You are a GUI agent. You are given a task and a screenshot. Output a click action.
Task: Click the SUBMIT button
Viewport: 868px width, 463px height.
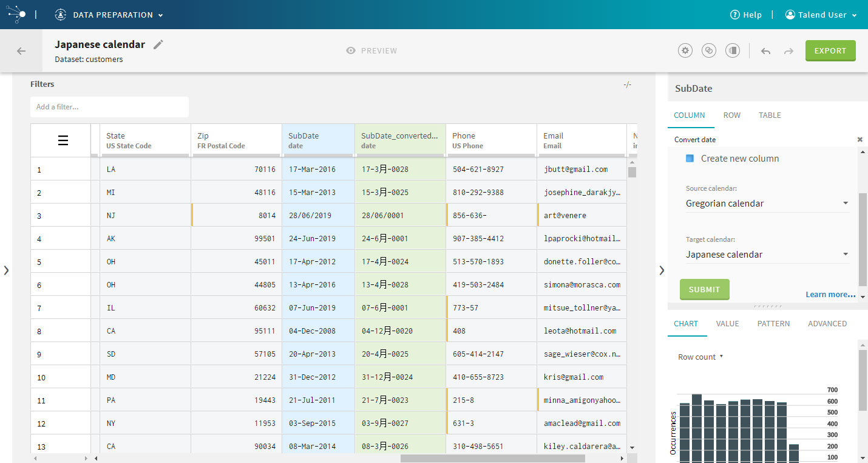[x=704, y=289]
